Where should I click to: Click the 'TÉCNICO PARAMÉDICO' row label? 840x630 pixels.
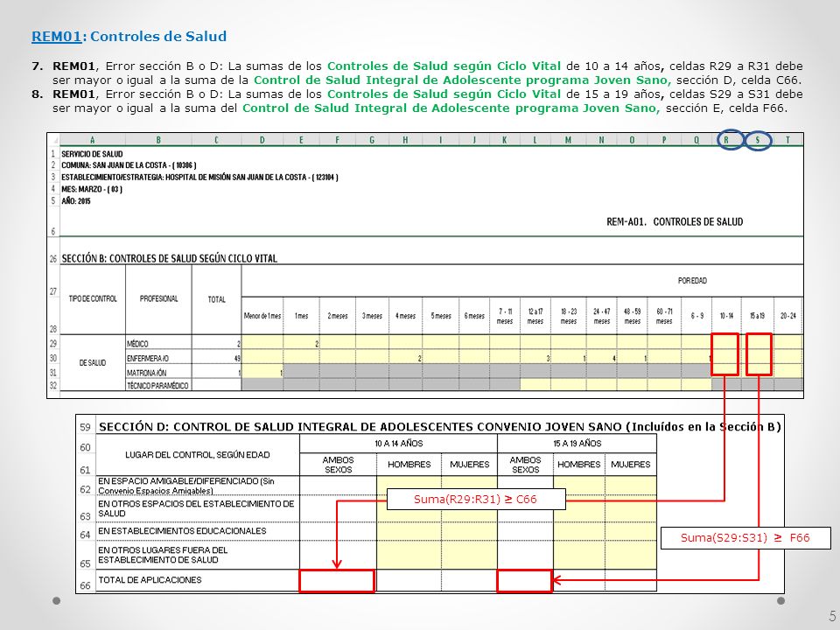click(x=157, y=385)
